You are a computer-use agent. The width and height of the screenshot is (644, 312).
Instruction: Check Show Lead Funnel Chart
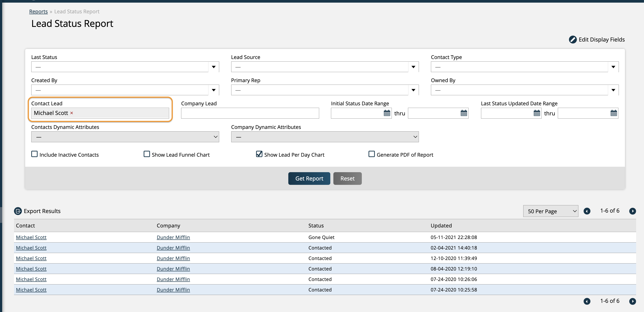147,154
